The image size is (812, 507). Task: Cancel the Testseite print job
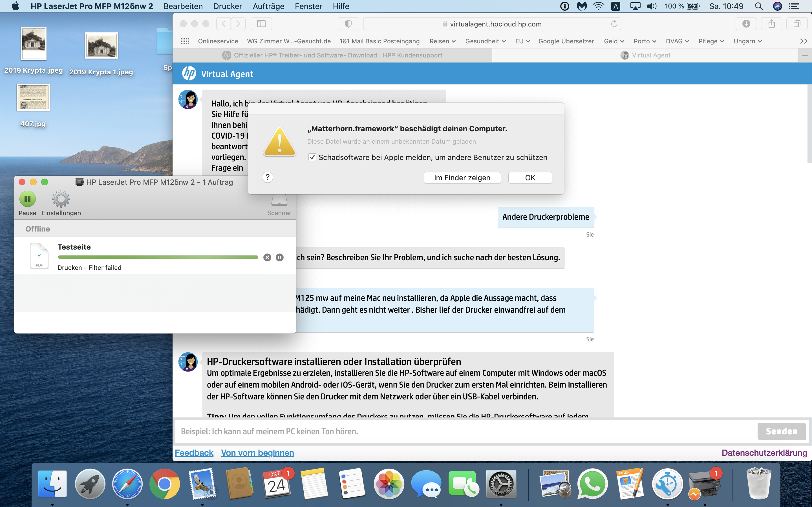267,257
